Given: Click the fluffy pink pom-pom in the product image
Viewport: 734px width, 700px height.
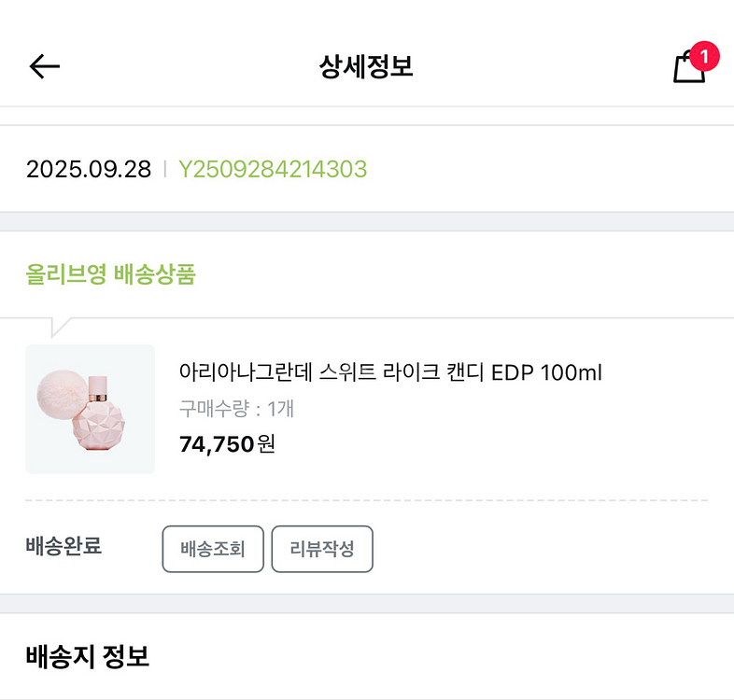Looking at the screenshot, I should [x=64, y=393].
